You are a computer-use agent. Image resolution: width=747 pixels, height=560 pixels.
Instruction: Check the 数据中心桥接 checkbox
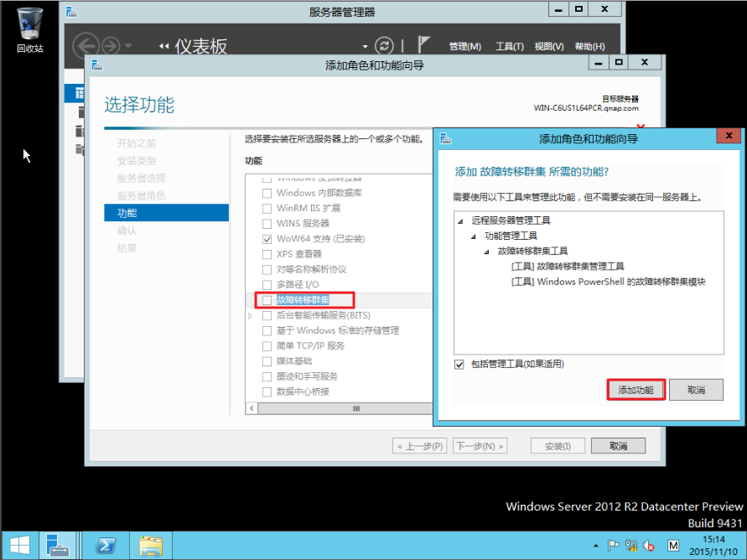[267, 391]
